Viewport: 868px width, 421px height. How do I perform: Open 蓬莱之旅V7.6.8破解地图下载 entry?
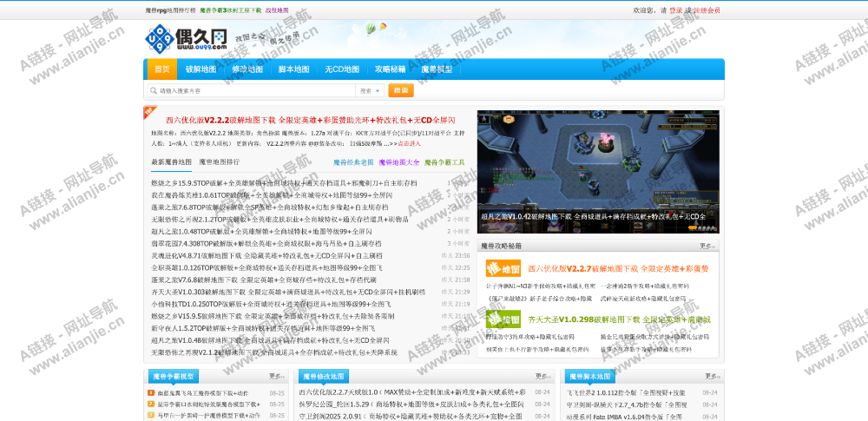click(x=264, y=280)
